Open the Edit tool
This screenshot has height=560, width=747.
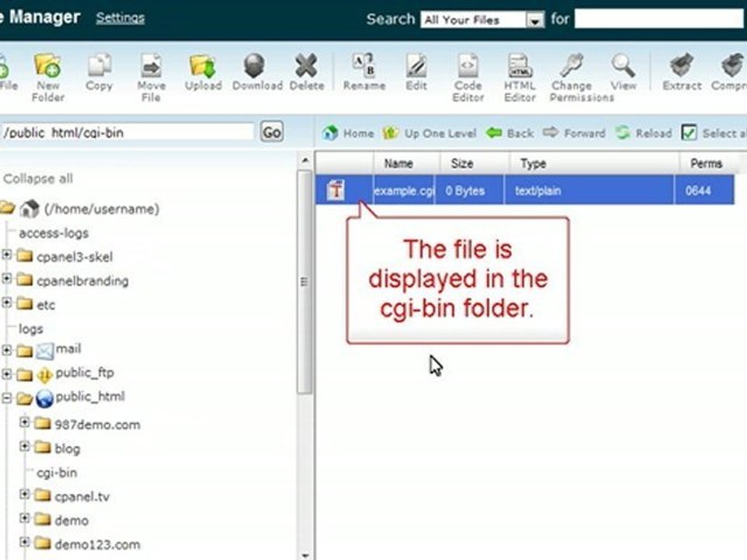click(x=416, y=72)
